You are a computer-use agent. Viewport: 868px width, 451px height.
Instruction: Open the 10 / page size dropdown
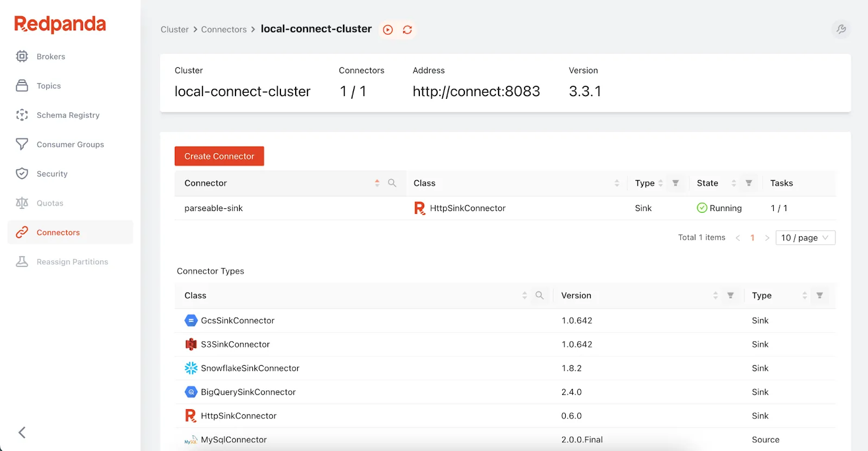pos(806,238)
